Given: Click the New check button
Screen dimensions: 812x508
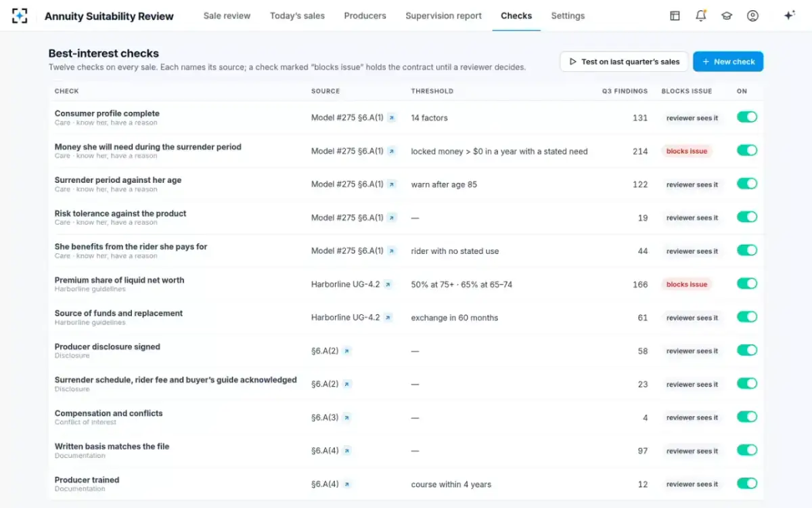Looking at the screenshot, I should pos(728,62).
